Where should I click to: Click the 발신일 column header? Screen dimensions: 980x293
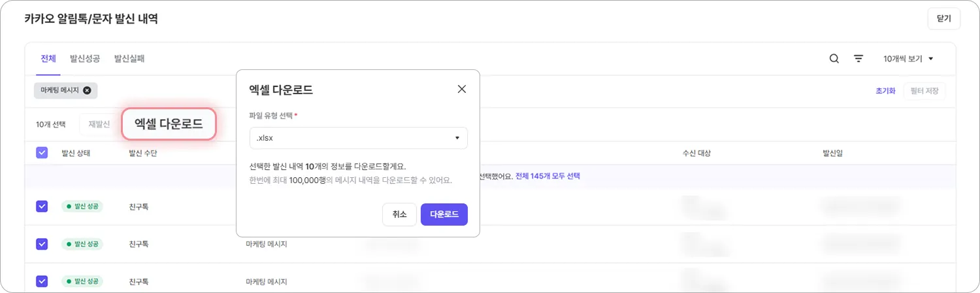pyautogui.click(x=833, y=153)
